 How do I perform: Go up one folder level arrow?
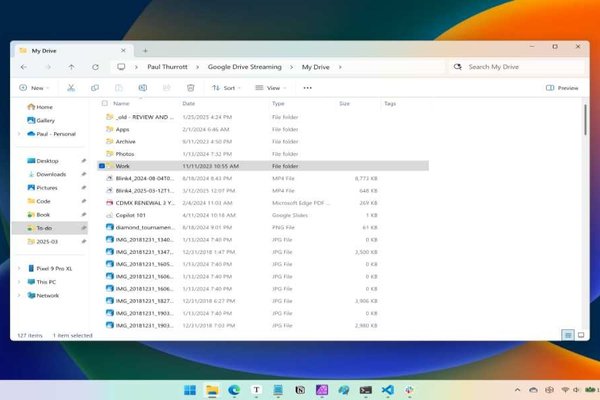[71, 67]
